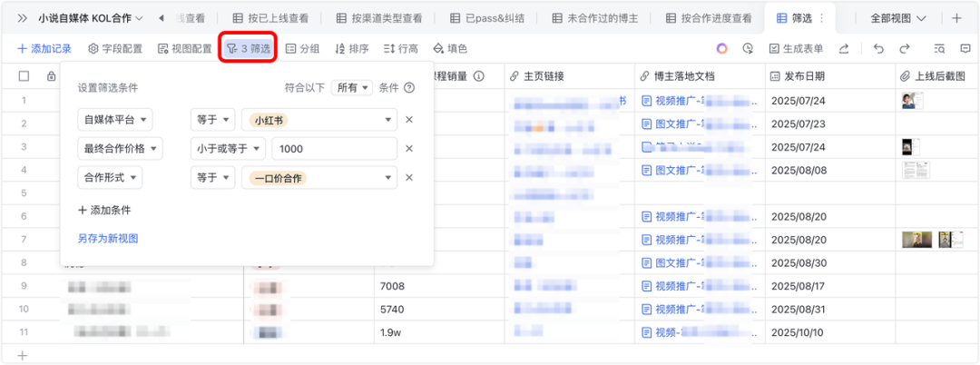
Task: Open the 一口价合作 value dropdown
Action: pos(319,177)
